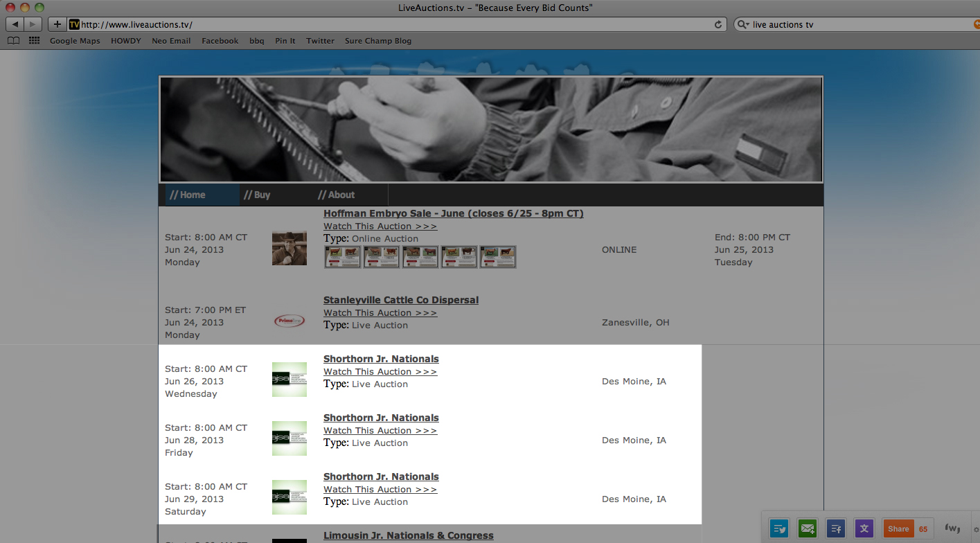Open Shorthorn Jr. Nationals Jun 28 link
980x543 pixels.
pos(381,418)
